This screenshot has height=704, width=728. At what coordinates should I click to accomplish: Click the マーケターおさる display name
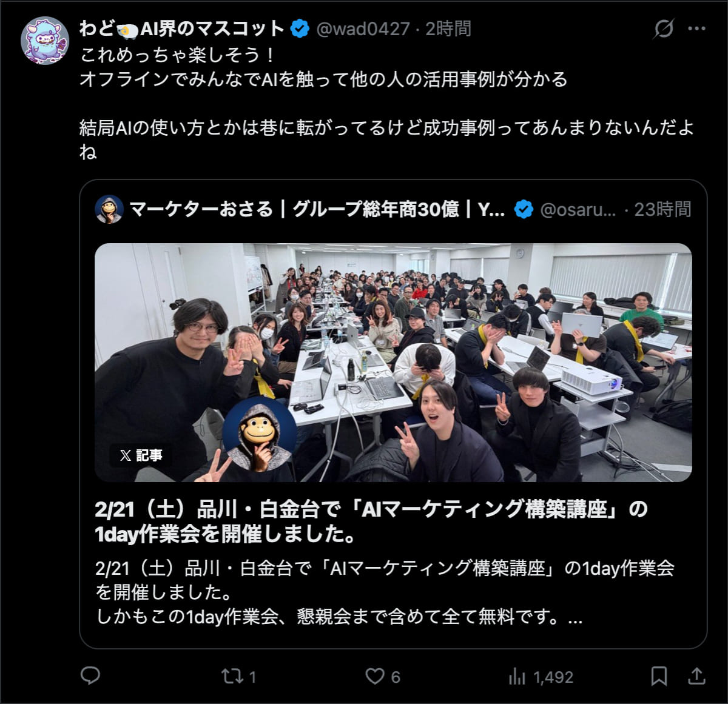(x=317, y=210)
